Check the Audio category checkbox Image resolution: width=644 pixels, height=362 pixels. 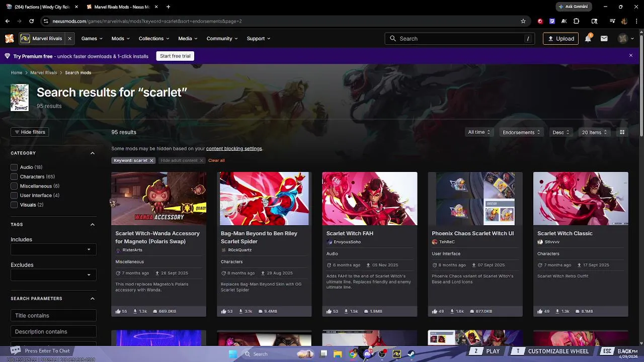(14, 167)
